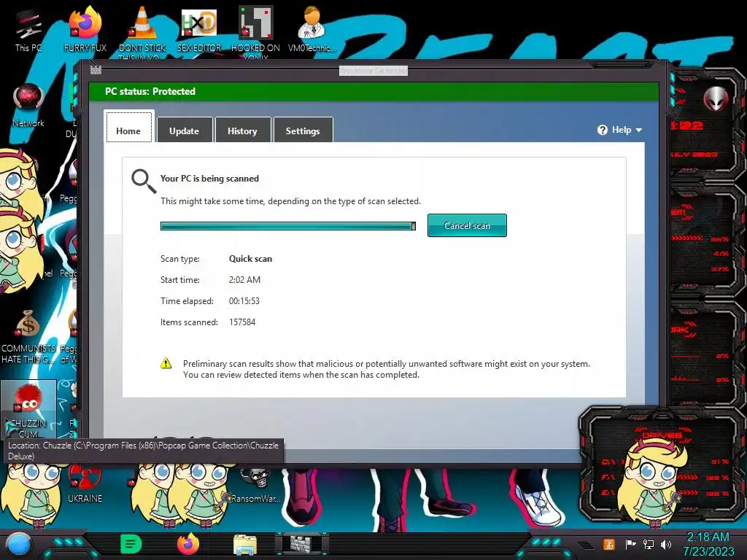The image size is (747, 560).
Task: Click the preliminary scan results warning text
Action: (x=387, y=369)
